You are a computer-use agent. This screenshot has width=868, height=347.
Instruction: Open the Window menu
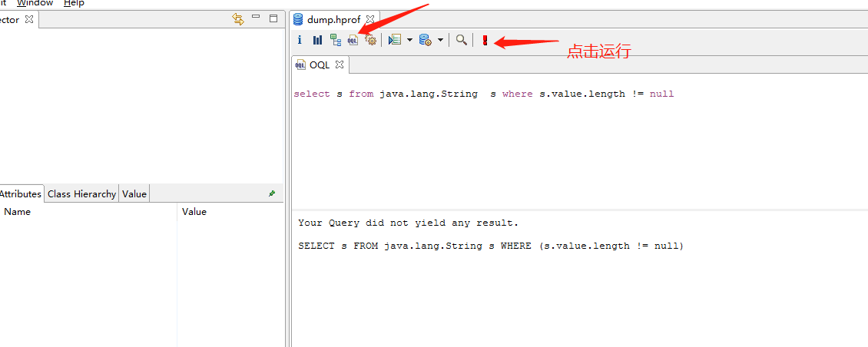point(35,3)
